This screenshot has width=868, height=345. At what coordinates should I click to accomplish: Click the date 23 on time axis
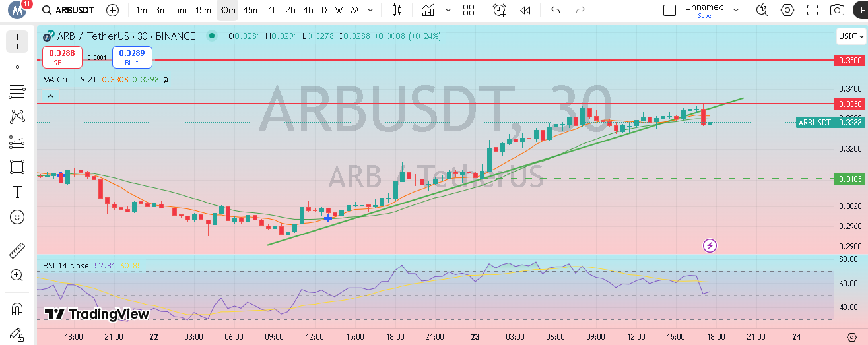click(x=475, y=336)
